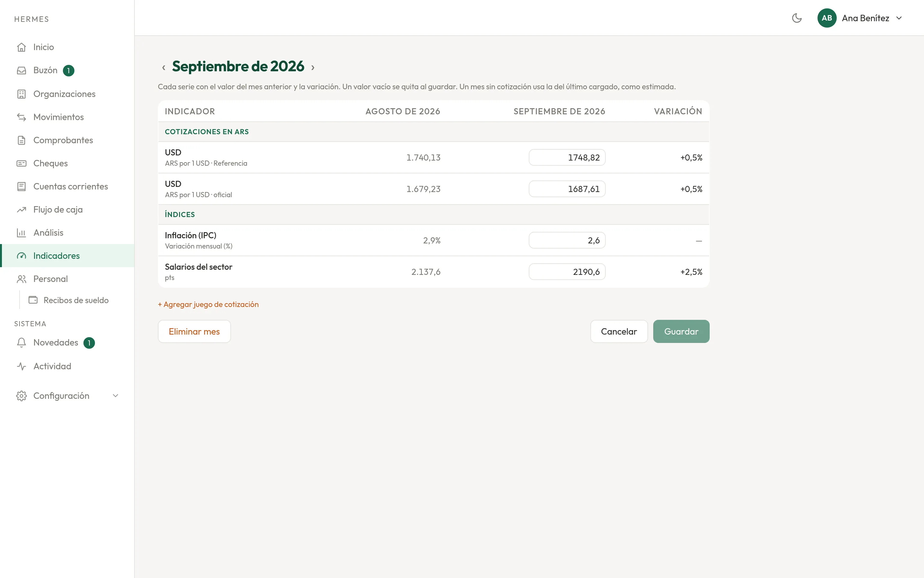This screenshot has width=924, height=578.
Task: Open Buzón inbox icon
Action: point(21,70)
